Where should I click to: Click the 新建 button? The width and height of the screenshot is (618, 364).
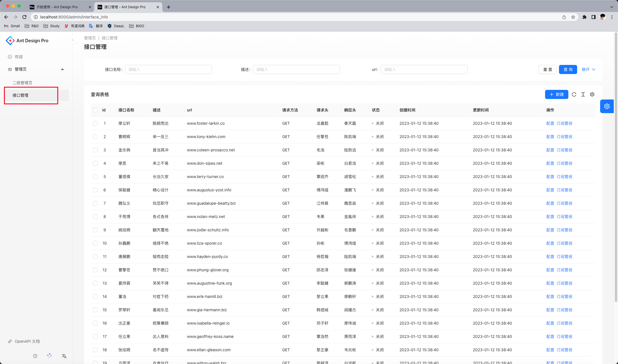click(x=556, y=94)
